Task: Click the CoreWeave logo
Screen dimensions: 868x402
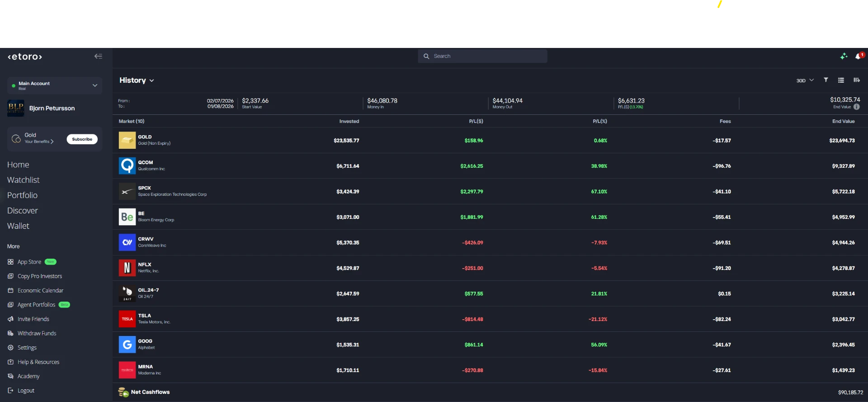Action: pyautogui.click(x=127, y=242)
